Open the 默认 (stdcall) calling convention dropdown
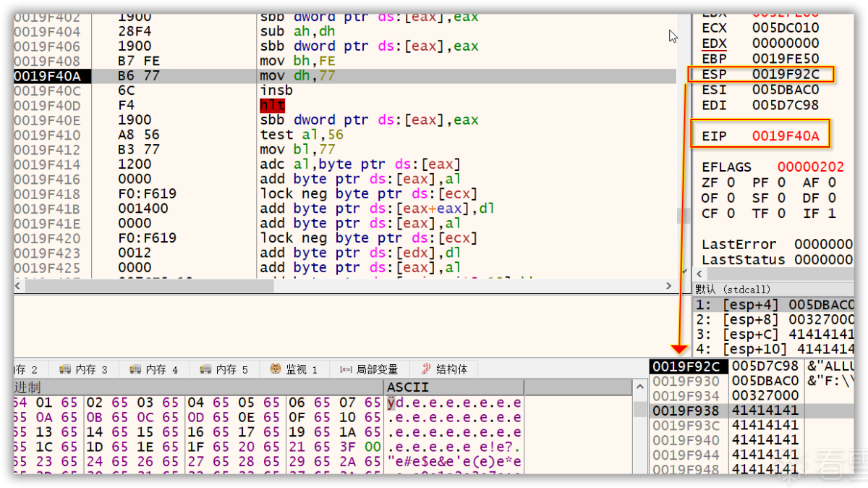The width and height of the screenshot is (868, 488). [774, 289]
